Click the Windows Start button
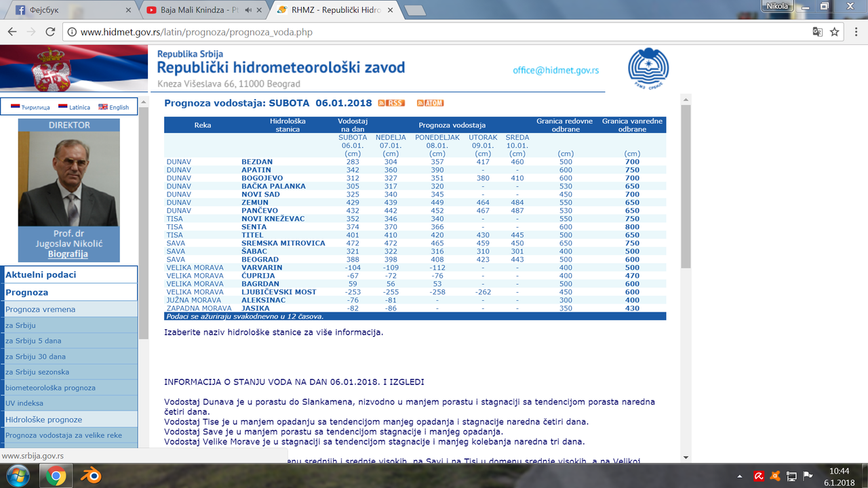Screen dimensions: 868x488 [18, 476]
